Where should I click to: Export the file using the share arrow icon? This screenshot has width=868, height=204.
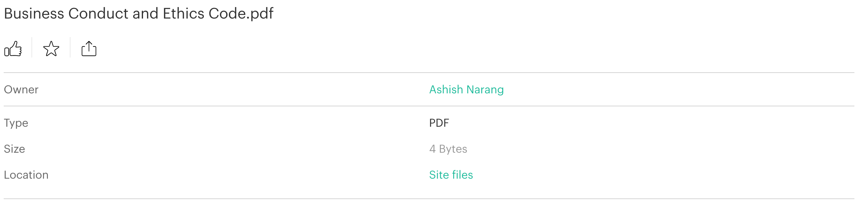[89, 49]
